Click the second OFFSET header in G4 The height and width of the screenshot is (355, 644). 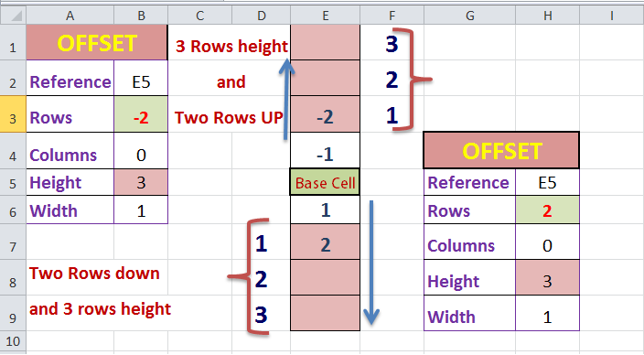click(x=501, y=150)
